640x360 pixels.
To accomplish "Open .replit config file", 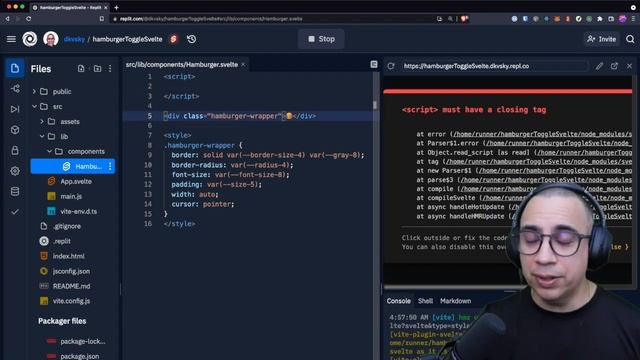I will tap(62, 241).
